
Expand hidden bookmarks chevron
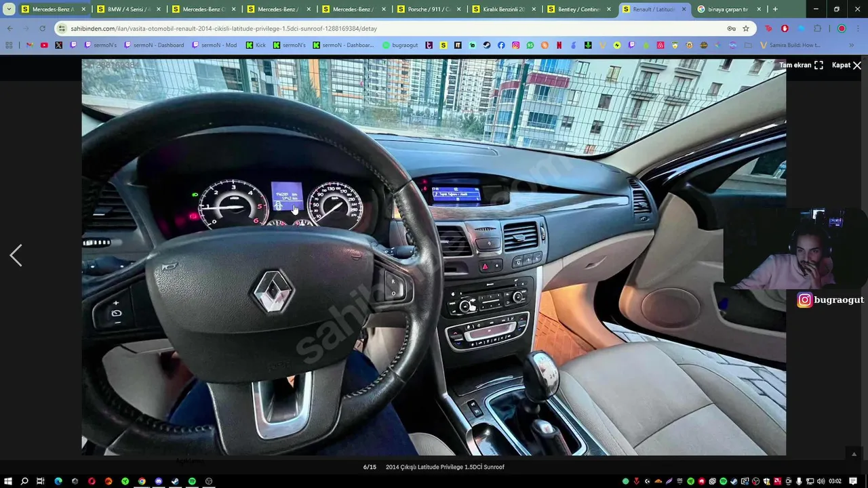(852, 45)
